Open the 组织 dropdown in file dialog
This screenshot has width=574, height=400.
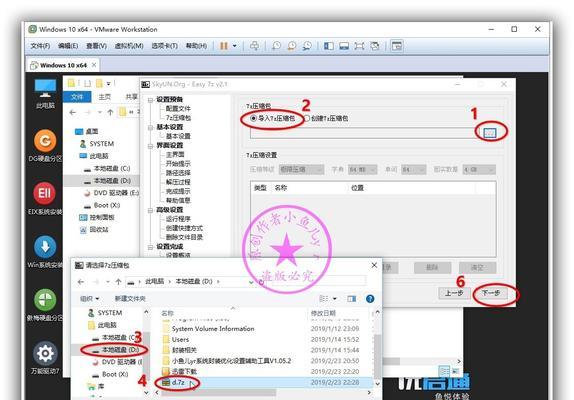(90, 299)
